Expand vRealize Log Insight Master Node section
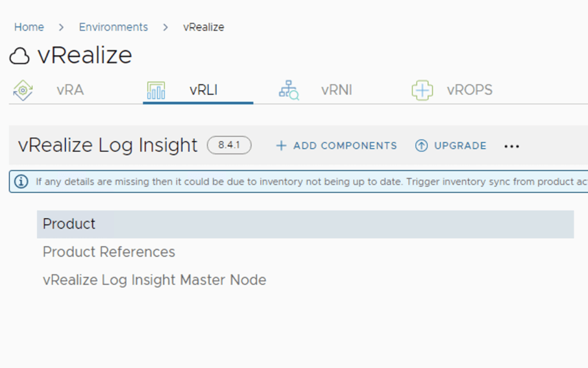 click(x=154, y=280)
